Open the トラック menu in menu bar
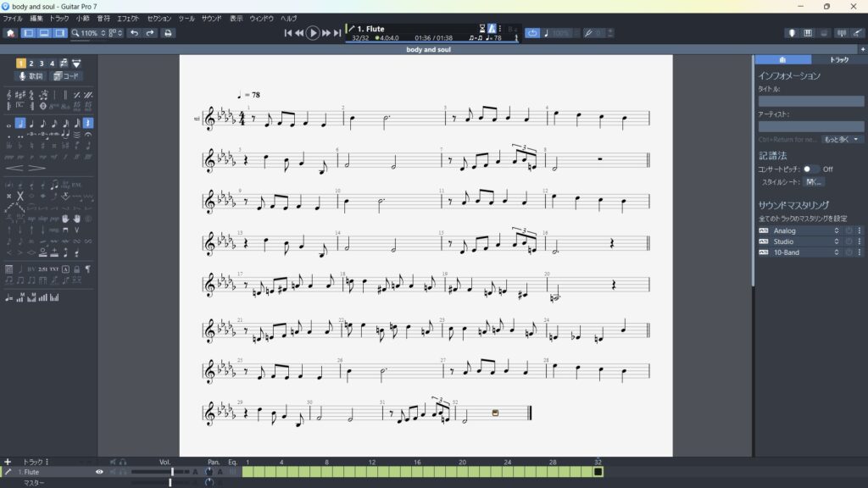The image size is (868, 488). 59,19
